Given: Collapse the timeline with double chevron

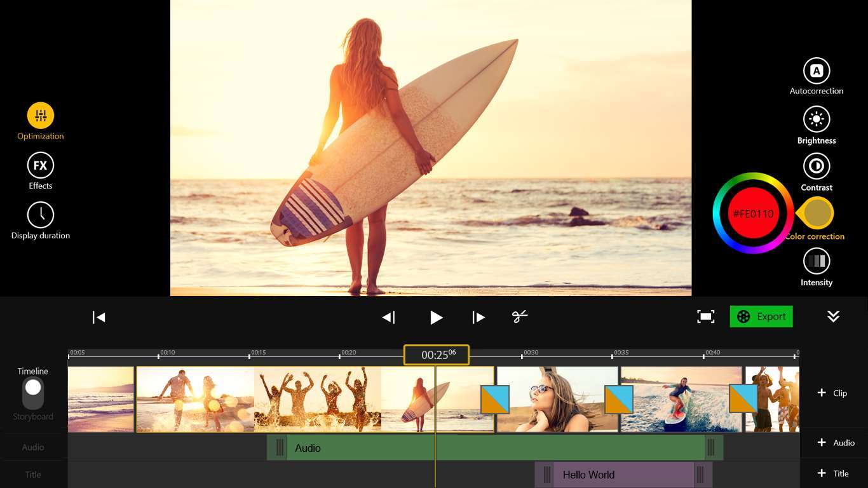Looking at the screenshot, I should [x=833, y=316].
